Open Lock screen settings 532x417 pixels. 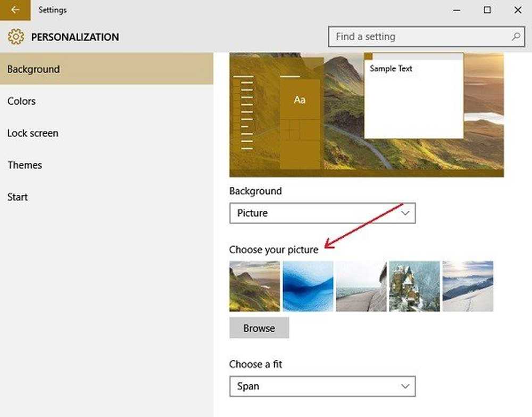32,133
